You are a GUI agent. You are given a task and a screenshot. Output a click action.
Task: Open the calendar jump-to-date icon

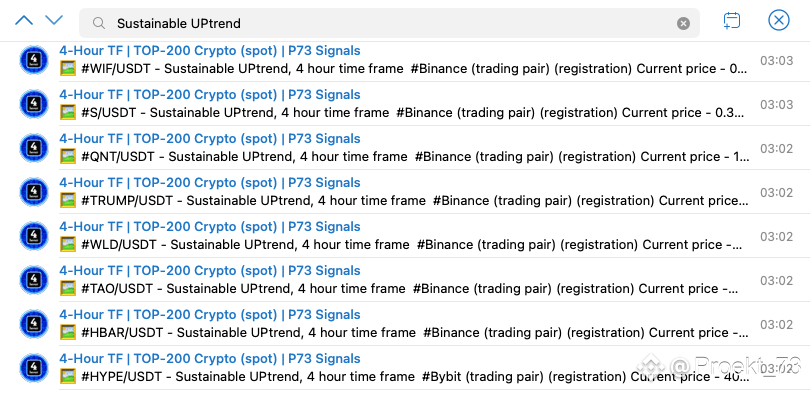pyautogui.click(x=731, y=21)
